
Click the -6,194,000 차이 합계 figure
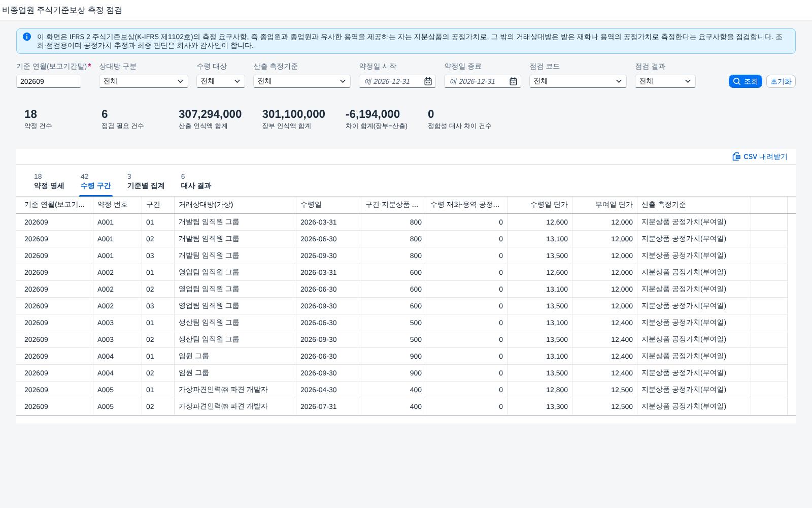click(x=373, y=114)
